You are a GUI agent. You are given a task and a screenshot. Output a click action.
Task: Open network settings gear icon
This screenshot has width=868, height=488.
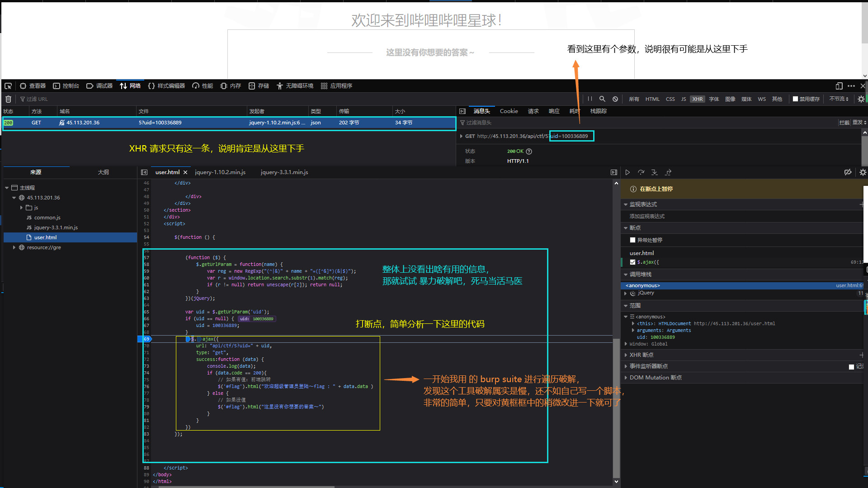861,99
